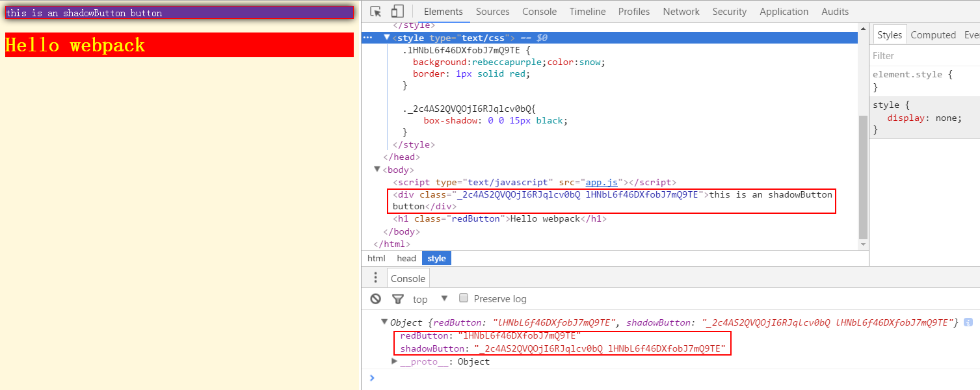Click the scrollbar down arrow in Elements panel
The width and height of the screenshot is (980, 390).
[x=863, y=244]
